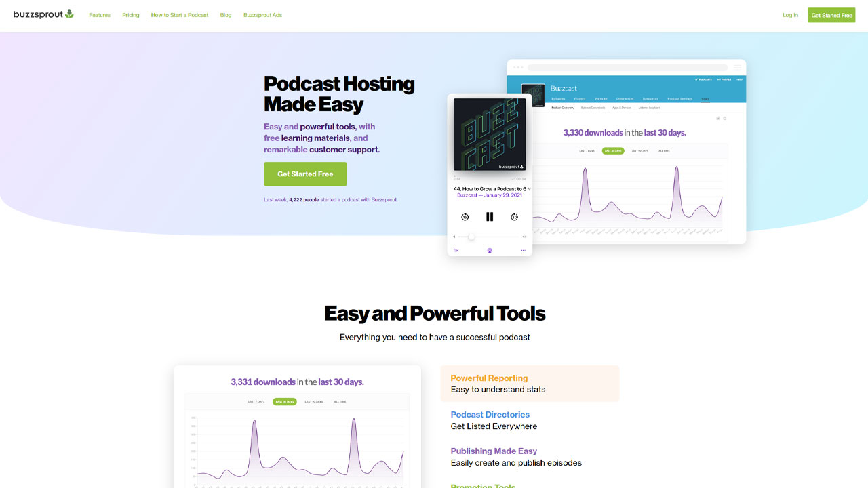868x488 pixels.
Task: Change the 1x playback speed
Action: tap(456, 251)
